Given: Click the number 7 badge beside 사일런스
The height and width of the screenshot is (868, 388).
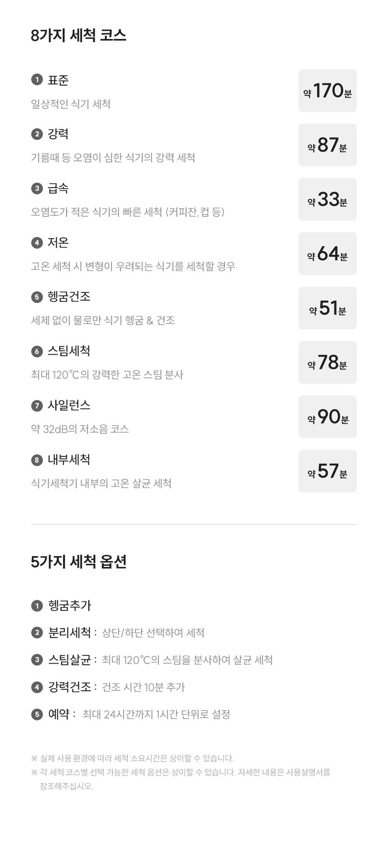Looking at the screenshot, I should pyautogui.click(x=37, y=406).
